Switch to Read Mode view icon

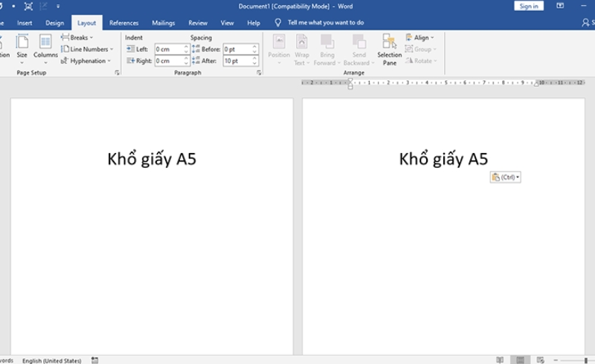tap(500, 360)
